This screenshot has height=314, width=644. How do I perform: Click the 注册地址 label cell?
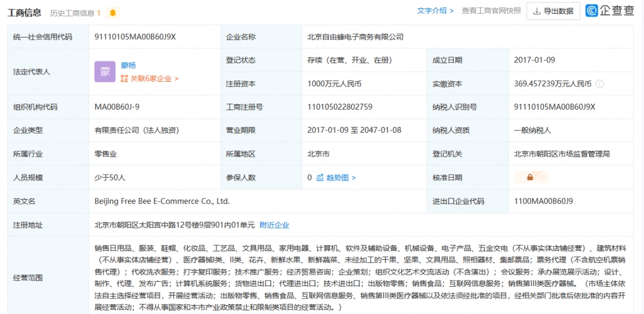pyautogui.click(x=48, y=225)
